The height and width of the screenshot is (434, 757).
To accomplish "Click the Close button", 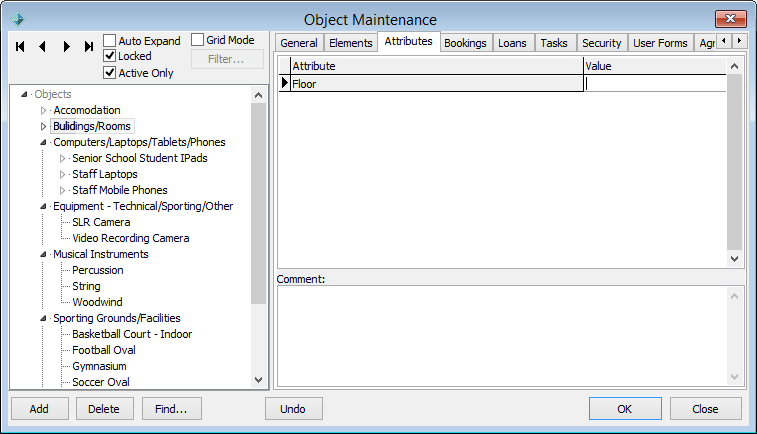I will [x=705, y=409].
